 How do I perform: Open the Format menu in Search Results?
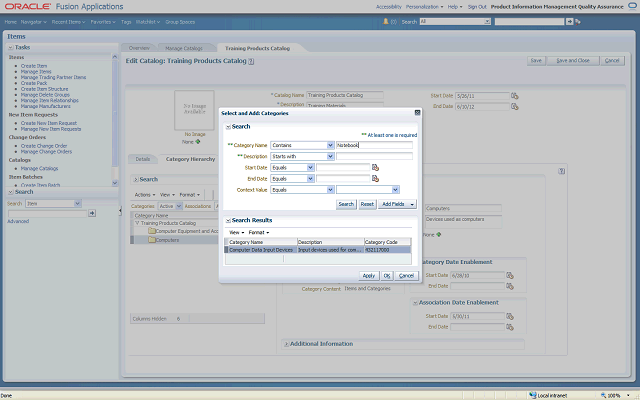[x=258, y=232]
